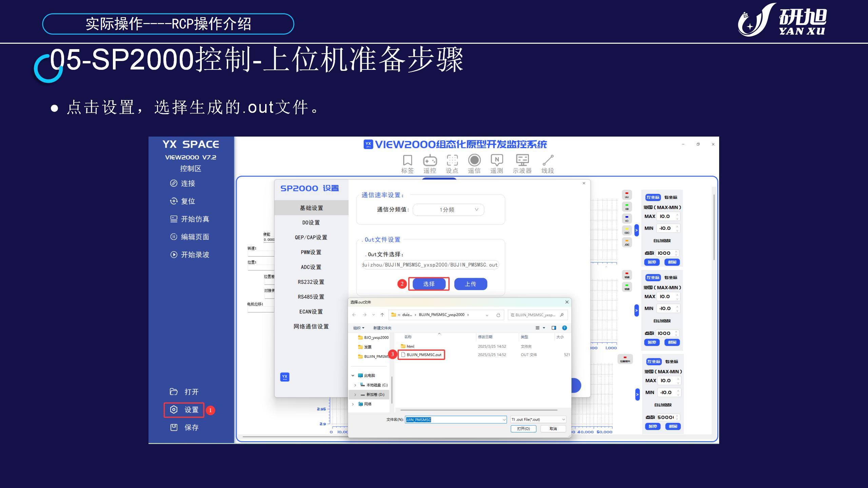The width and height of the screenshot is (868, 488).
Task: Toggle the IC1 channel indicator
Action: click(627, 219)
